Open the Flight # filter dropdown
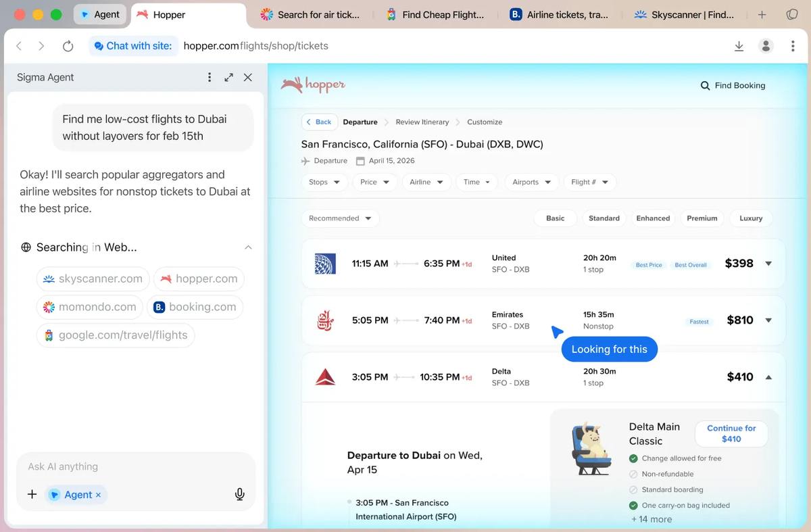811x532 pixels. pyautogui.click(x=590, y=182)
